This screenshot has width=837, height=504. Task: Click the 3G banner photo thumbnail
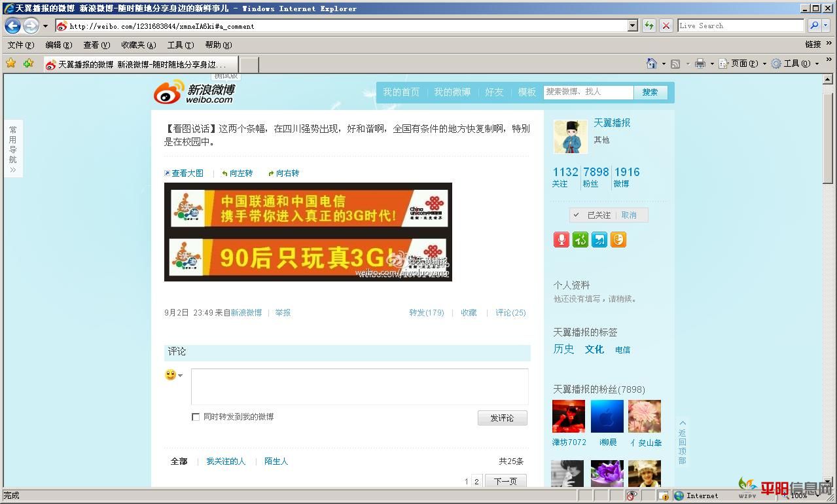(308, 232)
